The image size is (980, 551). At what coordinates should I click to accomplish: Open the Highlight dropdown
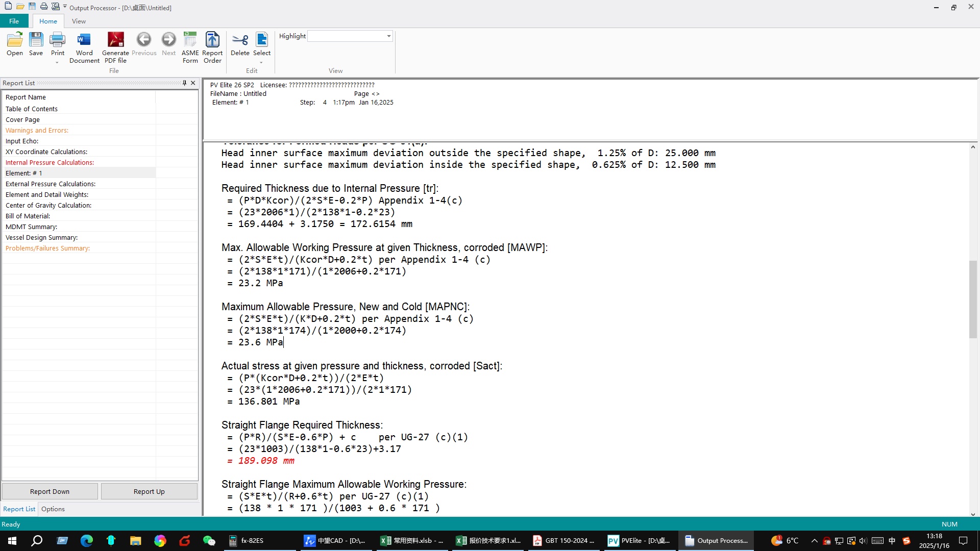[x=388, y=36]
